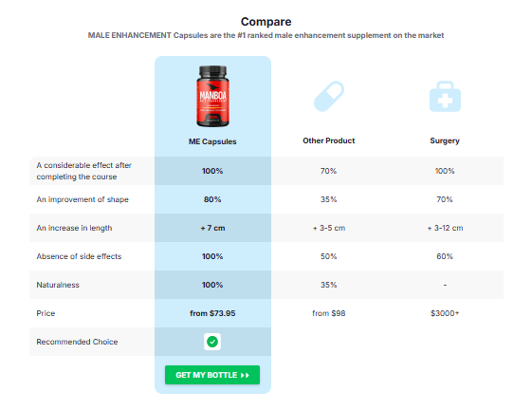
Task: Click the #1 ranked supplement subtitle
Action: coord(266,35)
